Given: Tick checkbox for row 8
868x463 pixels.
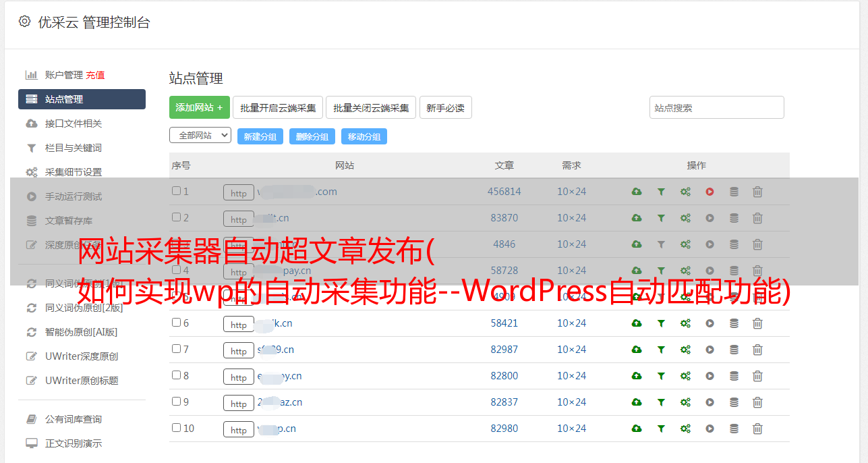Looking at the screenshot, I should 176,375.
